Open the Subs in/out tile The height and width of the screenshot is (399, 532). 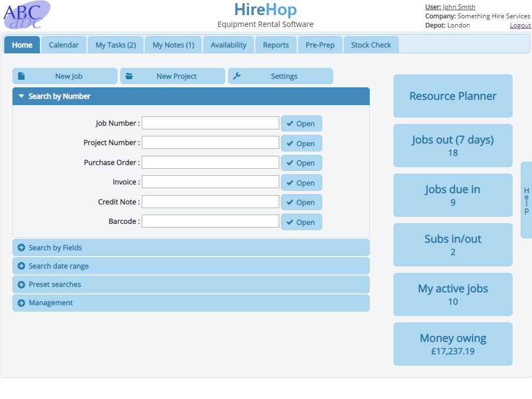[453, 245]
